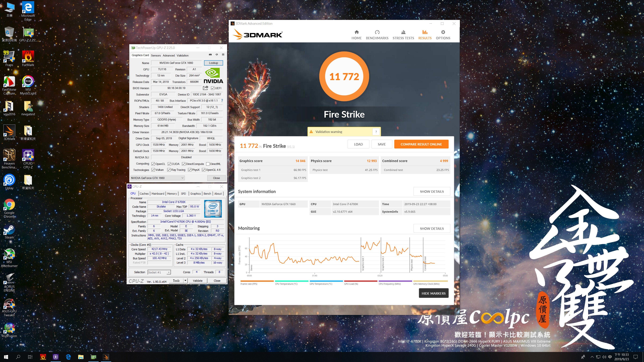Click COMPARE RESULT ONLINE button

(x=421, y=144)
